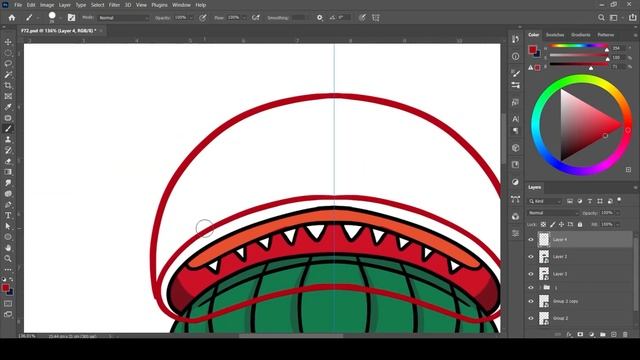Select Layer 2 thumbnail

[544, 257]
